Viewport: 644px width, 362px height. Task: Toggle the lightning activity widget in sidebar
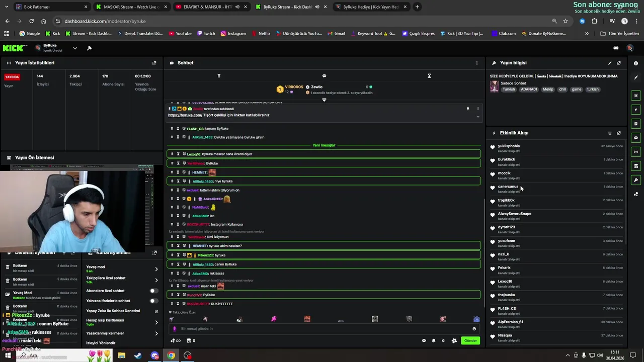636,110
